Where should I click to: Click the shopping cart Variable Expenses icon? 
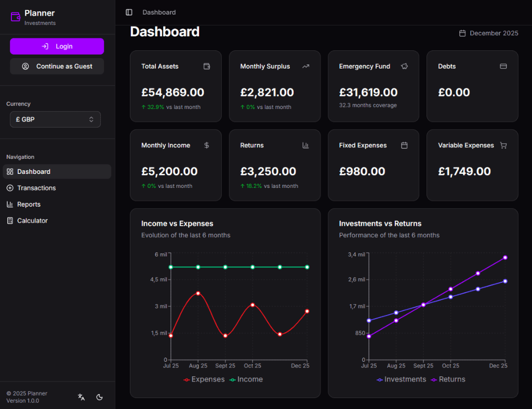click(x=503, y=145)
